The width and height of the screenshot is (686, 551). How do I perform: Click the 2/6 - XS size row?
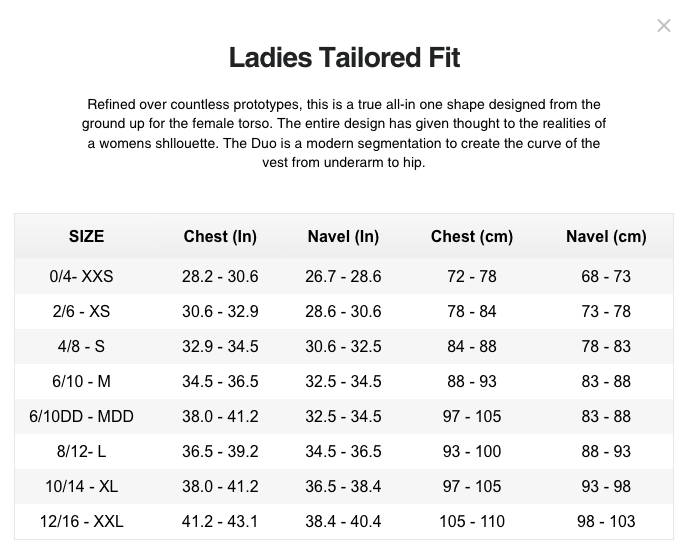click(x=344, y=311)
